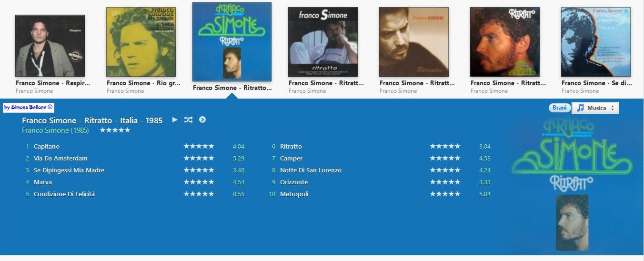Play the Ritratto 1985 album
This screenshot has height=261, width=644.
tap(175, 120)
